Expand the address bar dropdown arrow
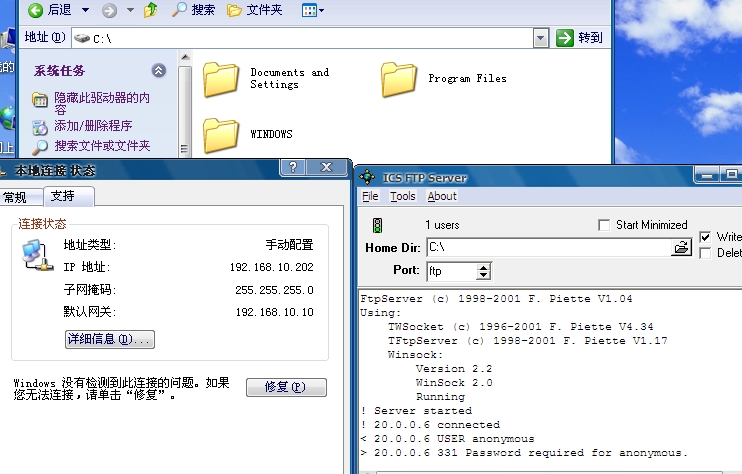This screenshot has height=474, width=742. [x=540, y=38]
